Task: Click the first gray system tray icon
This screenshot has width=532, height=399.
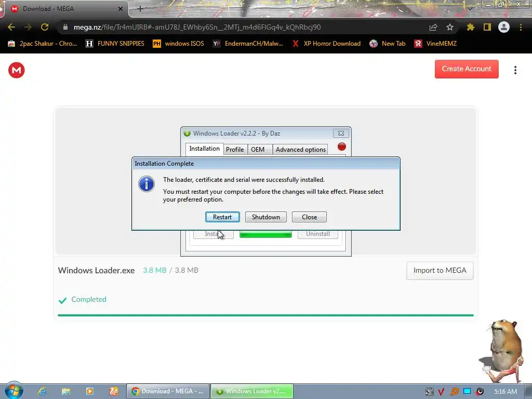Action: (x=429, y=392)
